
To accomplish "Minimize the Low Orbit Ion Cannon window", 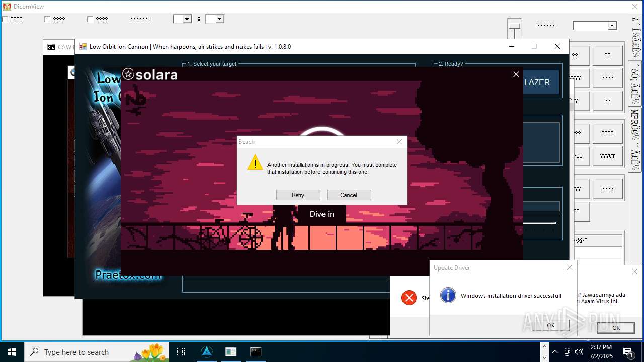I will click(x=512, y=46).
